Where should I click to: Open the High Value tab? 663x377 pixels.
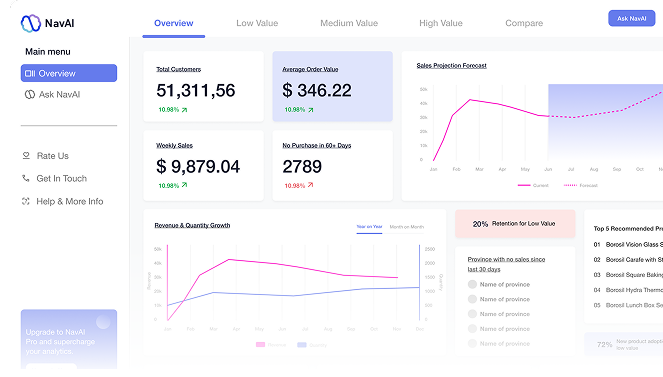[441, 23]
